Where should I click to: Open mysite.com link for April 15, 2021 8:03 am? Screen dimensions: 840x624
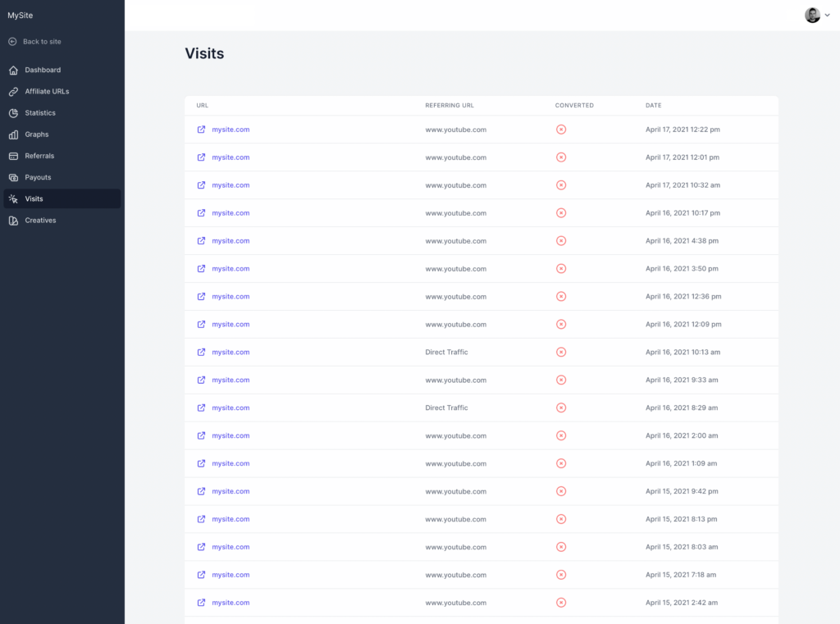(231, 547)
